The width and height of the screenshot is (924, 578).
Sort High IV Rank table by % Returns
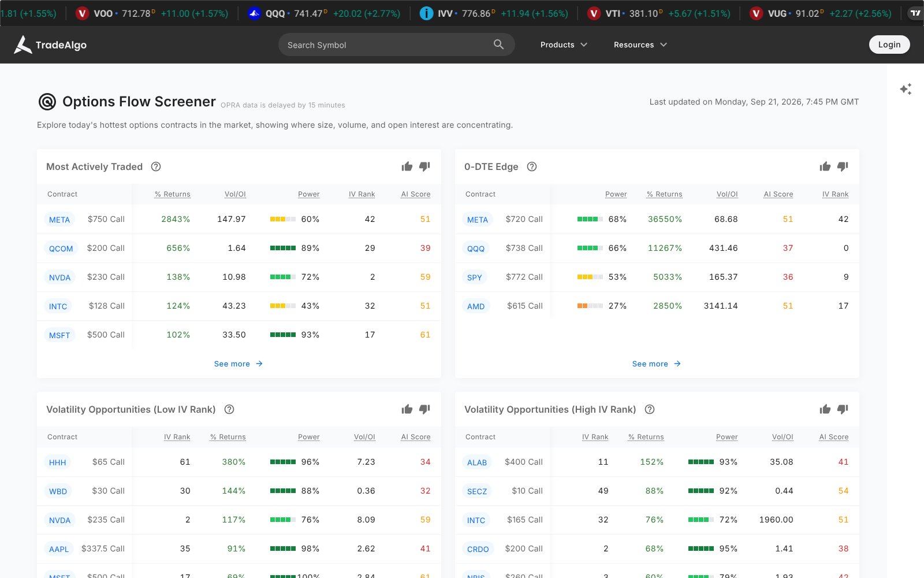pos(646,437)
